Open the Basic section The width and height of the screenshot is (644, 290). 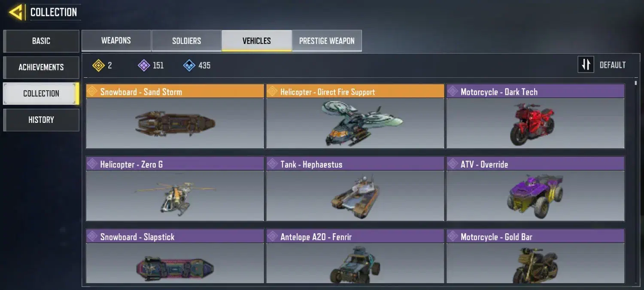tap(41, 41)
